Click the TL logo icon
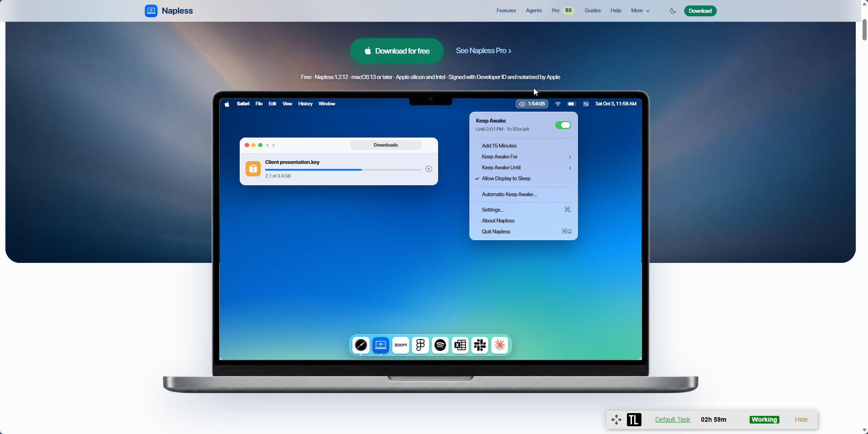This screenshot has width=868, height=434. pyautogui.click(x=634, y=420)
